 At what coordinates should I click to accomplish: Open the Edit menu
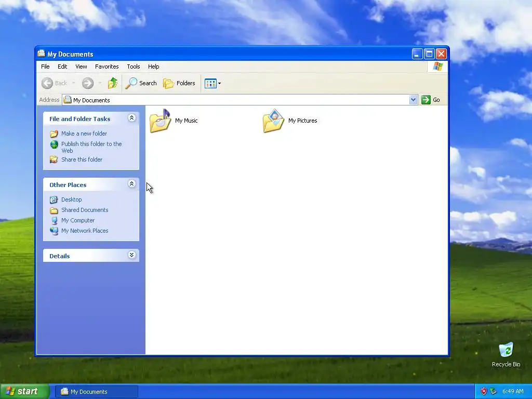tap(62, 66)
